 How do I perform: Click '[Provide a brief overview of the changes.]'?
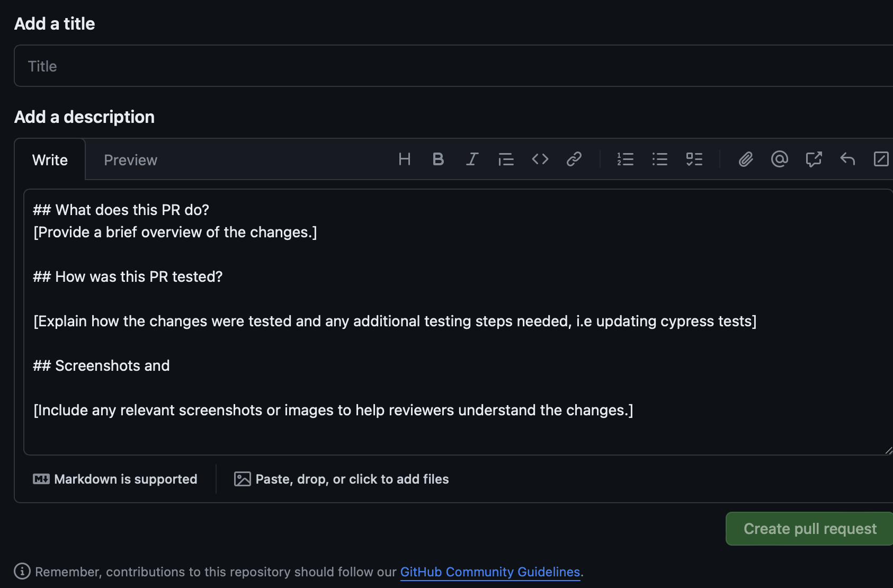pyautogui.click(x=175, y=232)
